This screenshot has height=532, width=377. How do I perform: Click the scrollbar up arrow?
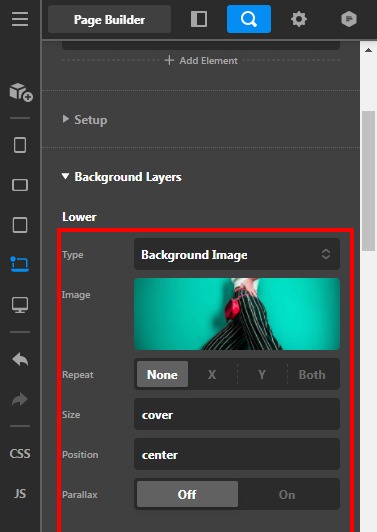click(x=369, y=50)
